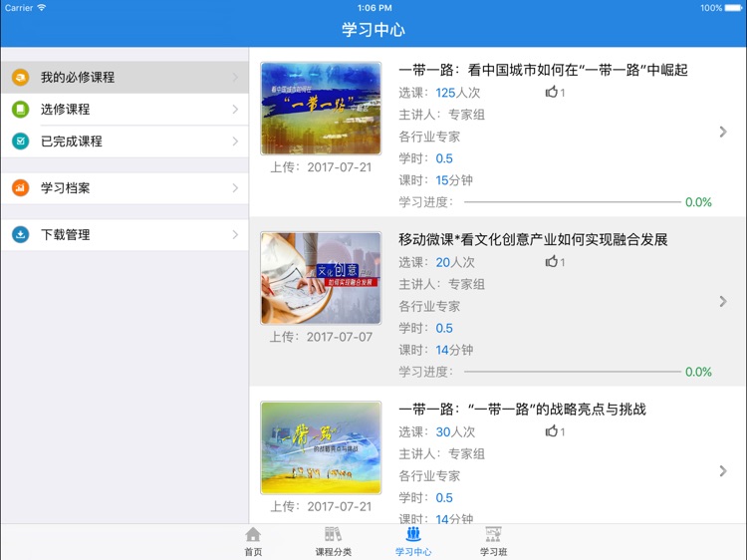Viewport: 747px width, 560px height.
Task: Click the 20人次 enrollment count
Action: coord(455,262)
